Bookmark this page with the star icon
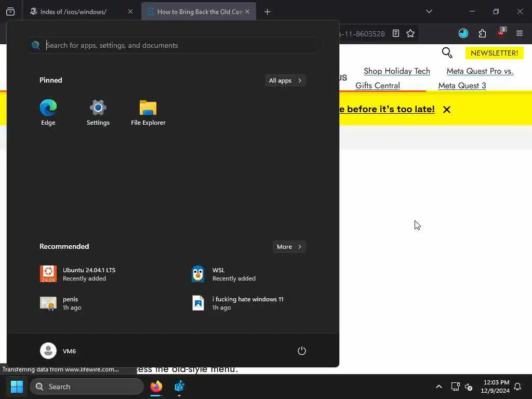This screenshot has width=532, height=399. pos(410,33)
